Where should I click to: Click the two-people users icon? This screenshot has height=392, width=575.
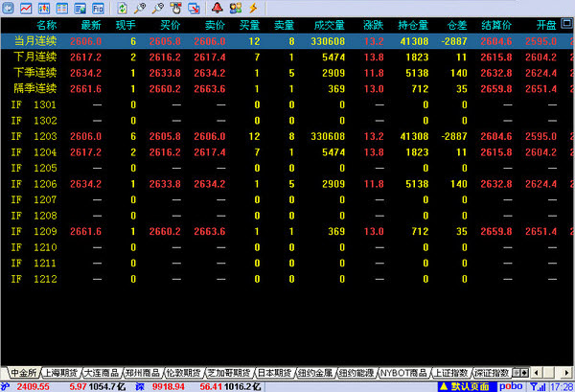pos(235,8)
